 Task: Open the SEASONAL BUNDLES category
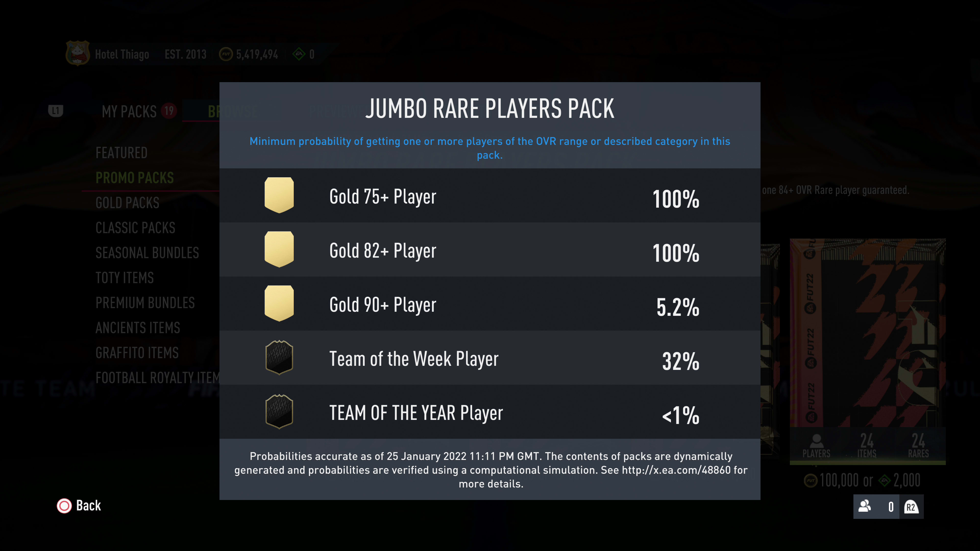(x=147, y=253)
